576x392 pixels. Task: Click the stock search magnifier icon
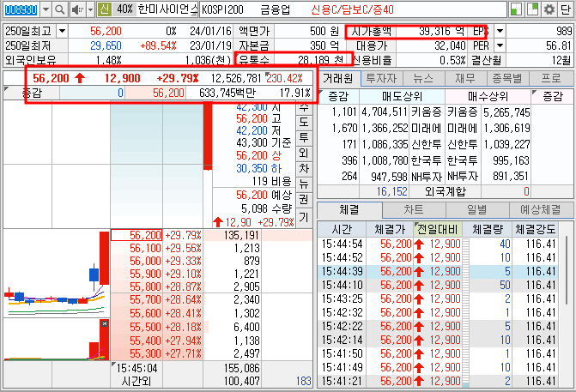click(59, 9)
